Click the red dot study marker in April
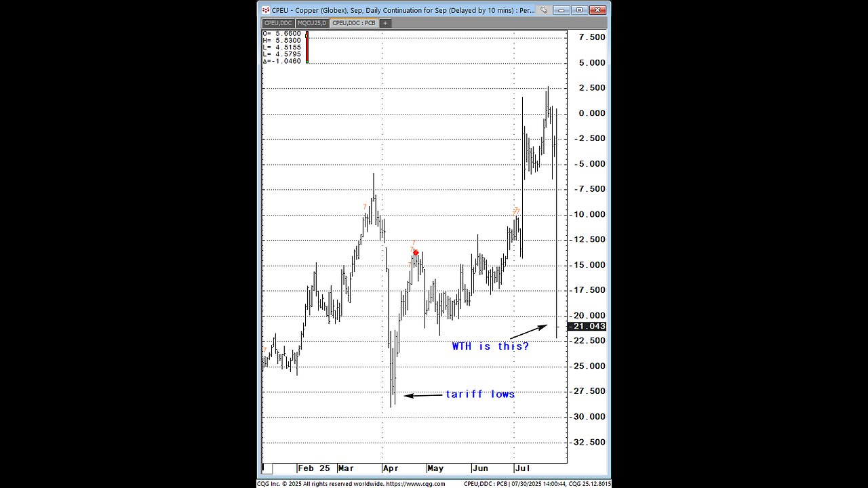 pyautogui.click(x=416, y=253)
